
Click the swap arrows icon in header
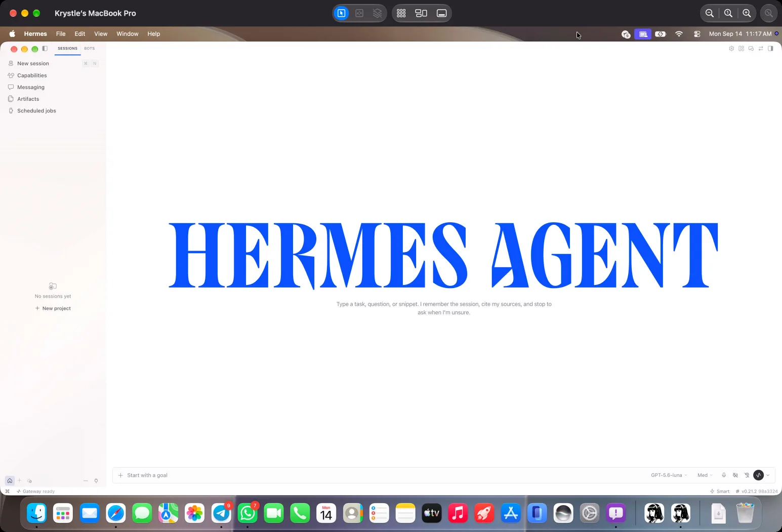click(x=761, y=49)
